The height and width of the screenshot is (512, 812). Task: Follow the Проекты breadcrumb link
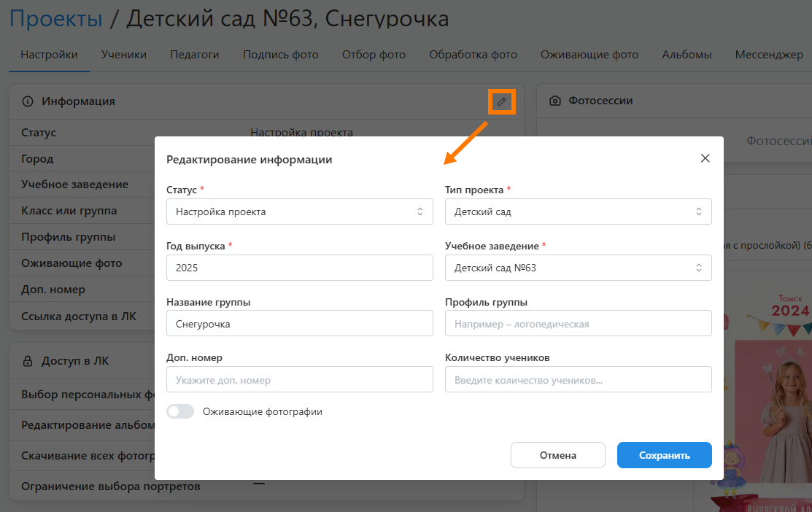pos(55,18)
